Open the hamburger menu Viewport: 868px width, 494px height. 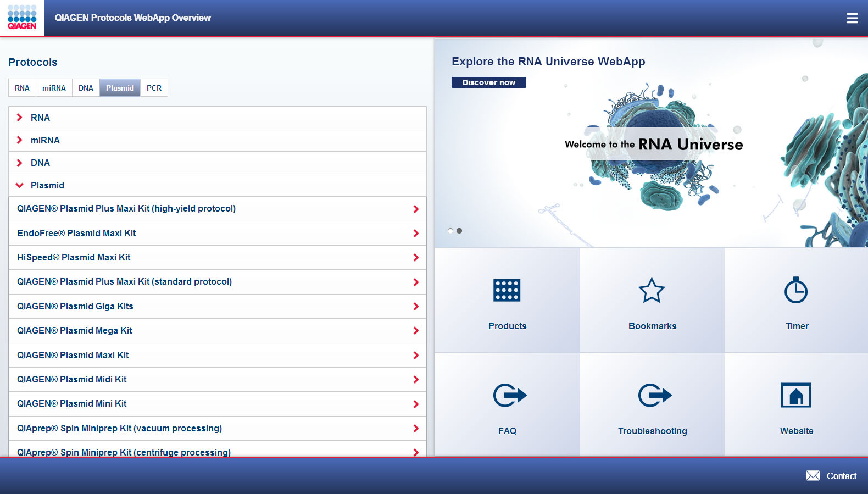point(852,18)
